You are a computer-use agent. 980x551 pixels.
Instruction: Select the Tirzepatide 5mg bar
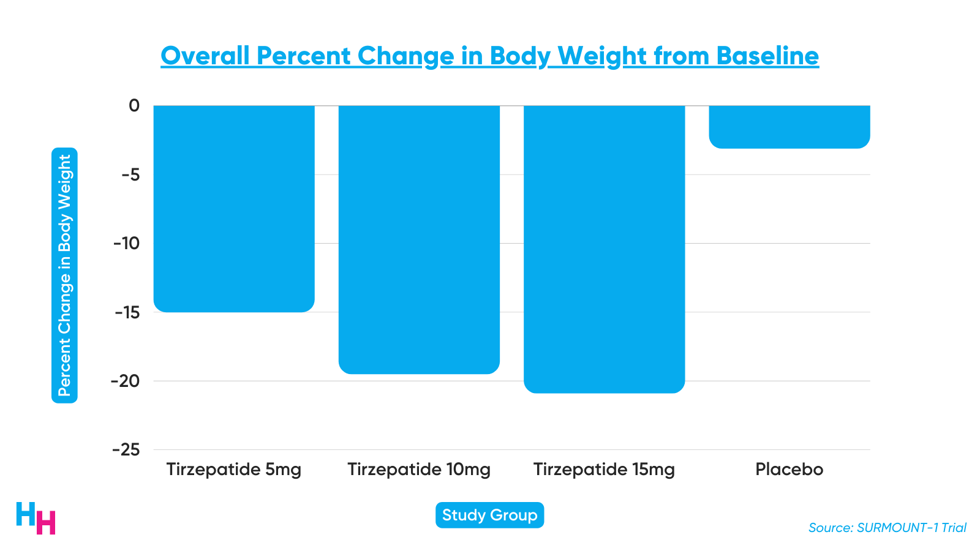click(x=234, y=208)
